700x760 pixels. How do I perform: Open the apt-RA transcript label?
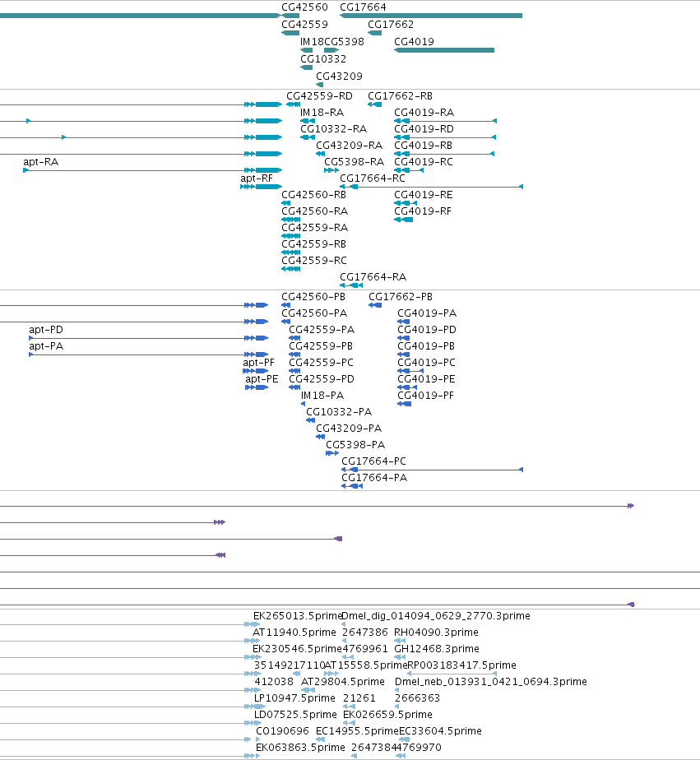click(x=41, y=162)
